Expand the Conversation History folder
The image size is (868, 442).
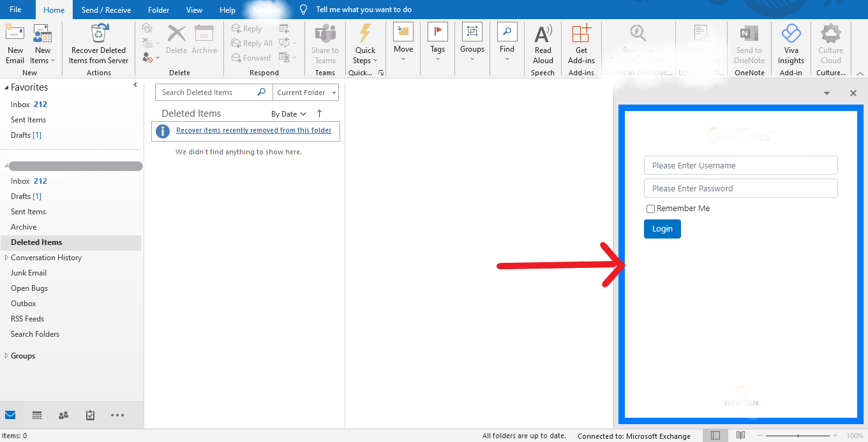6,258
